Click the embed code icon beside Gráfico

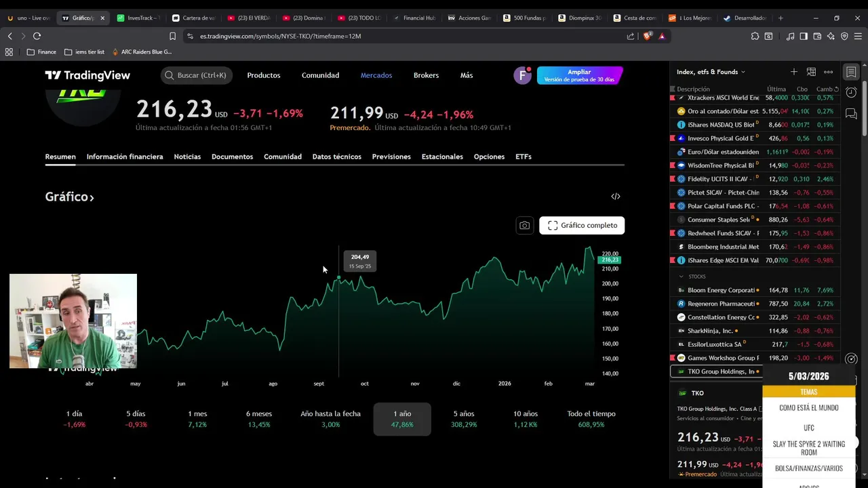coord(616,197)
